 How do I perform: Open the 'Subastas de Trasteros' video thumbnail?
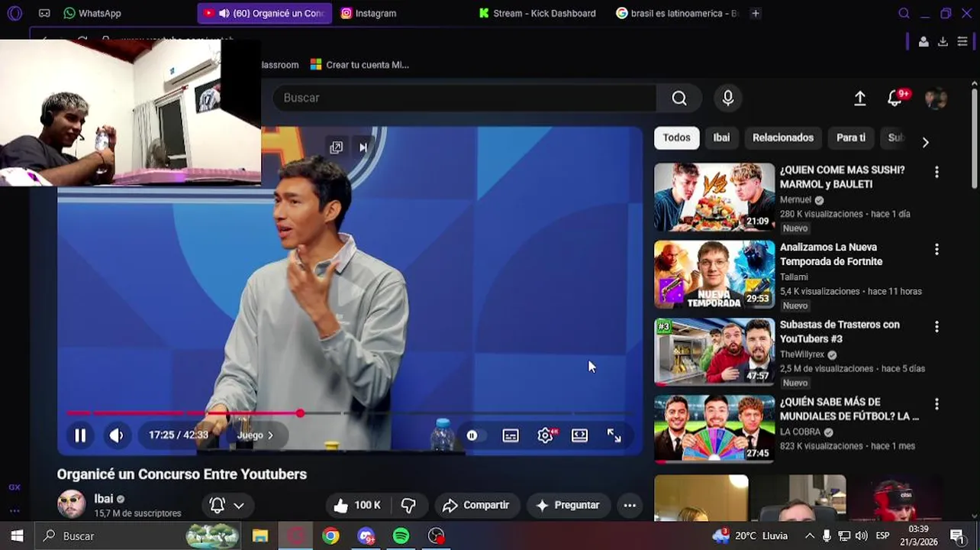tap(714, 351)
